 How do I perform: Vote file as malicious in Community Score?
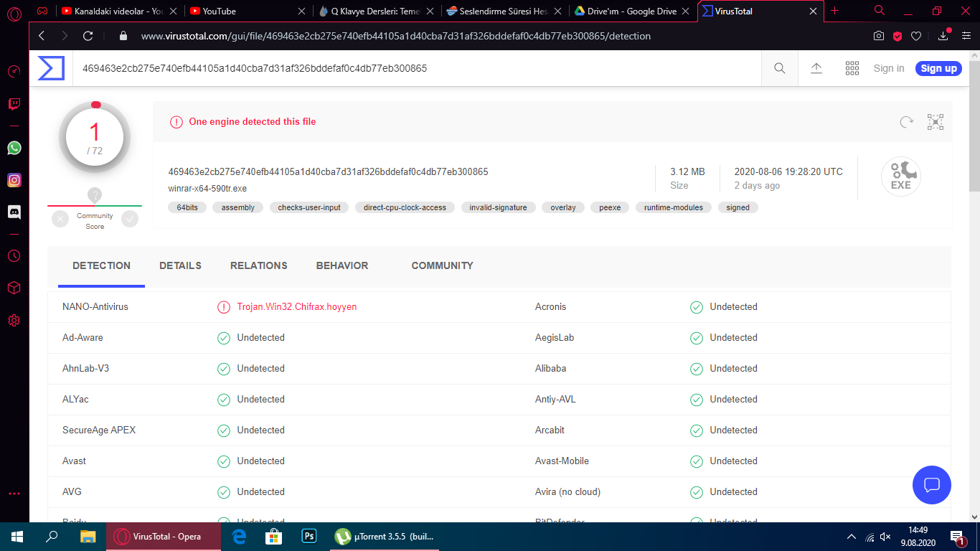click(60, 219)
